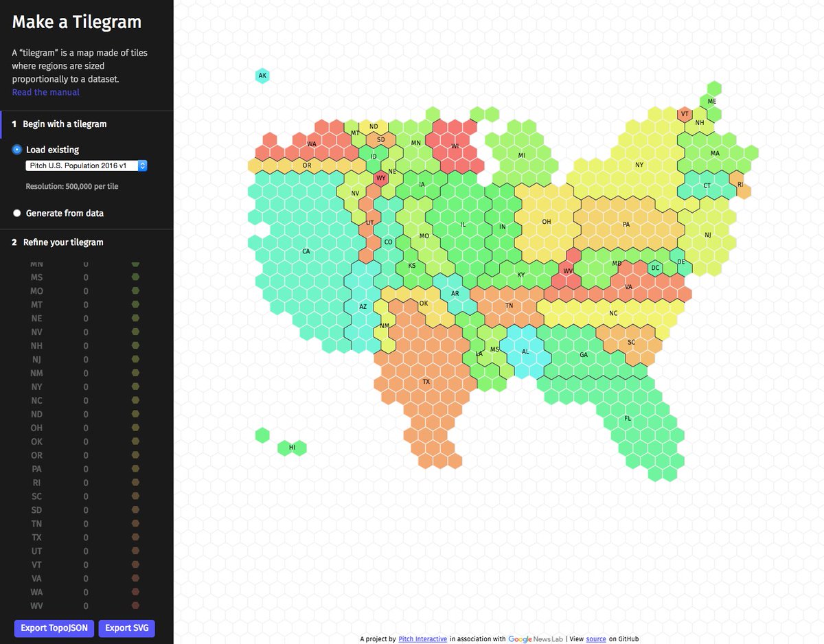Screen dimensions: 824x644
Task: Open the Pitch Interactive link
Action: click(422, 639)
